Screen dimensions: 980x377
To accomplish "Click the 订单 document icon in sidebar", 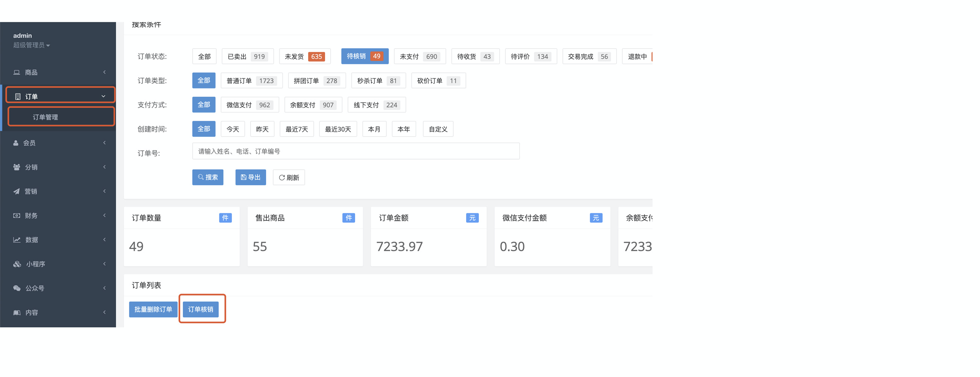I will [18, 97].
